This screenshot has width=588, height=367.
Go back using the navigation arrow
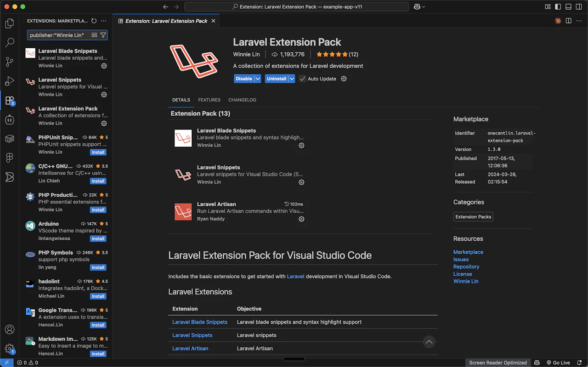[166, 7]
